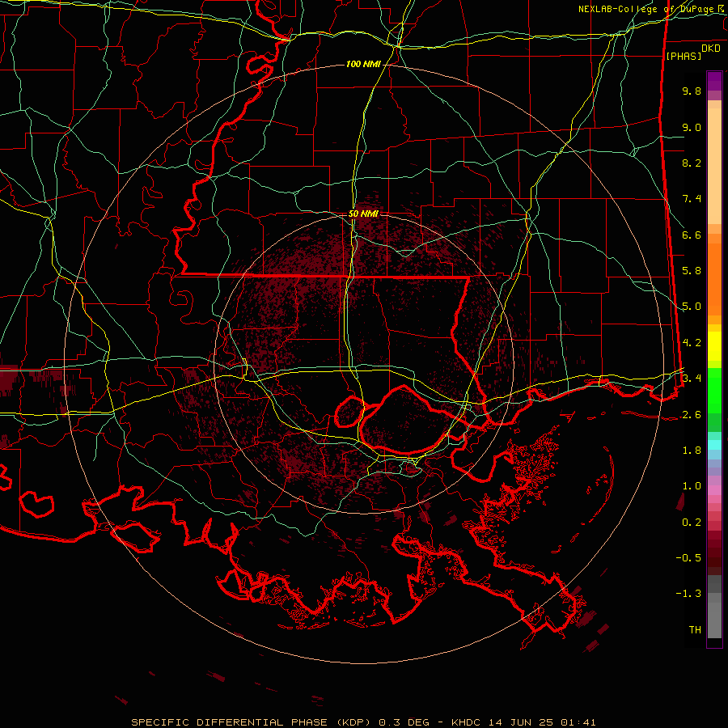Click the 5.8 value on the color scale
728x728 pixels.
pyautogui.click(x=692, y=271)
